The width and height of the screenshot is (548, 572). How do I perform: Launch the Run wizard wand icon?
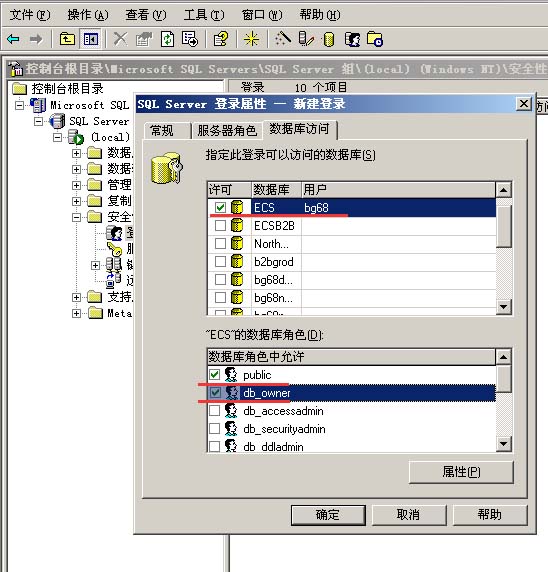[x=282, y=39]
